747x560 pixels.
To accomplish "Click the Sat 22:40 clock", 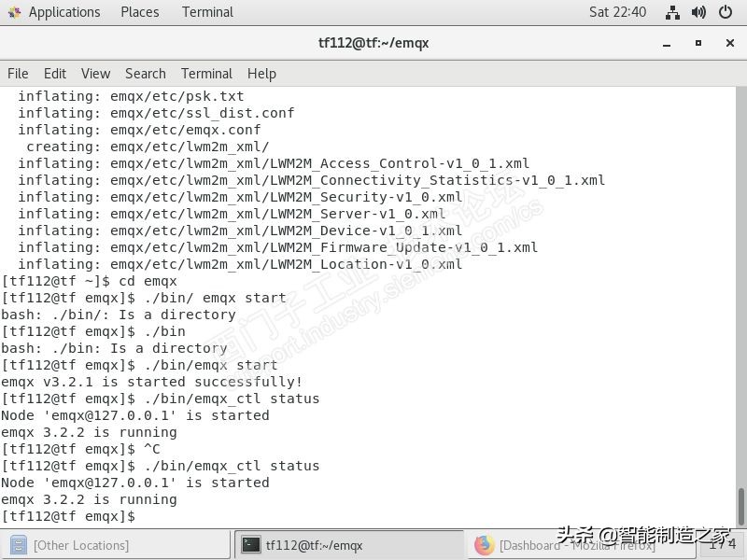I will 617,12.
